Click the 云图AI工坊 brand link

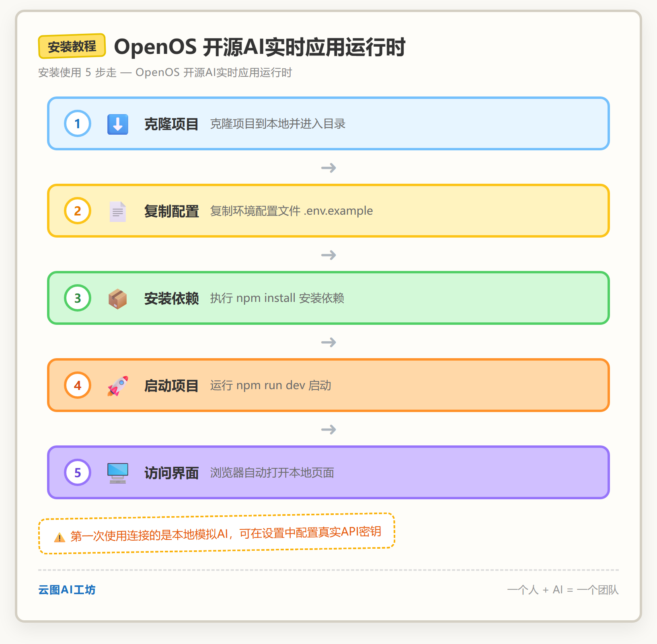[x=67, y=590]
